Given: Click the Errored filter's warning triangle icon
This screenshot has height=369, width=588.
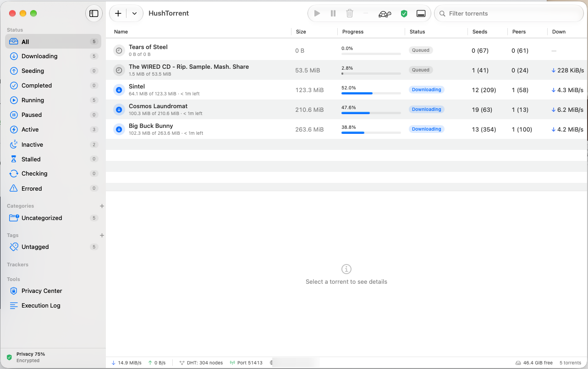Looking at the screenshot, I should (13, 188).
